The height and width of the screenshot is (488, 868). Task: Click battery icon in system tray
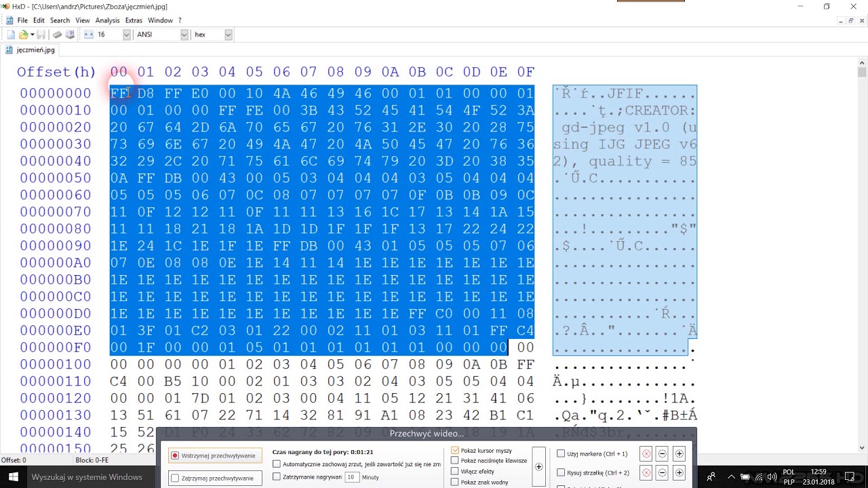pos(745,477)
